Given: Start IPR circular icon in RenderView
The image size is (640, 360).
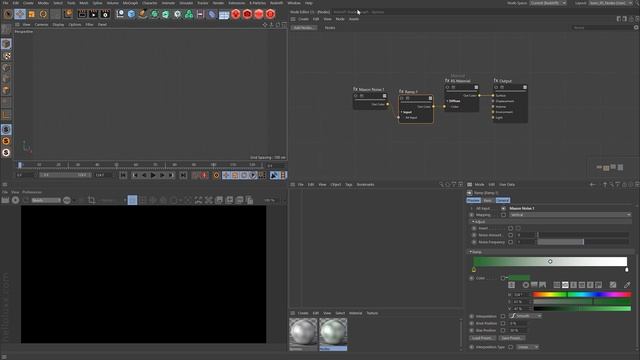Looking at the screenshot, I should pyautogui.click(x=16, y=200).
